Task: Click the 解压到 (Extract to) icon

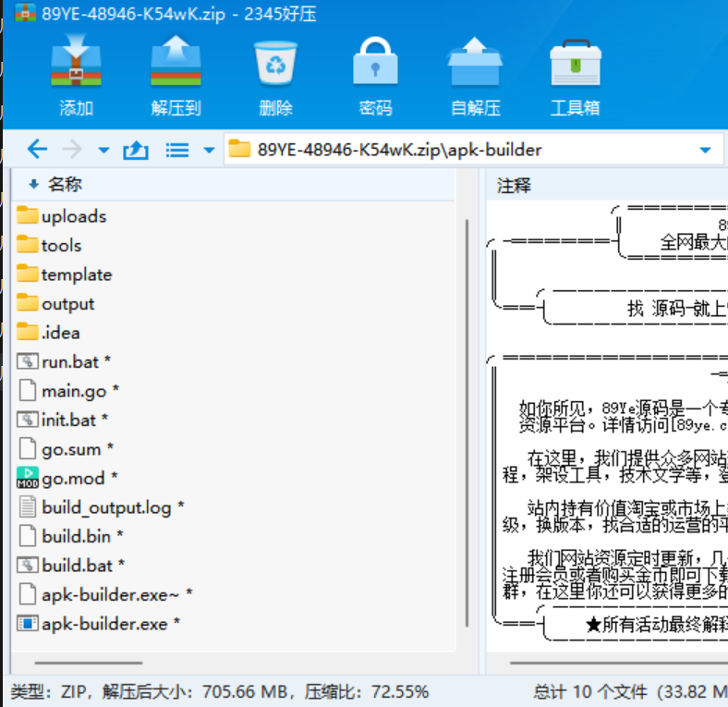Action: click(176, 65)
